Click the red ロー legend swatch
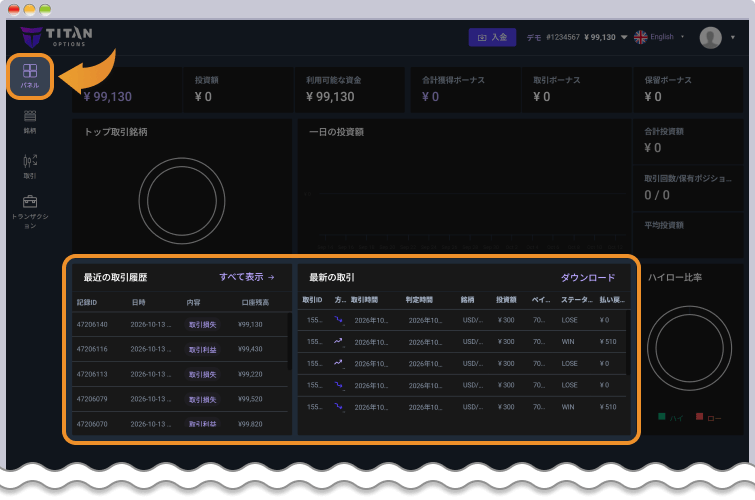This screenshot has height=500, width=755. click(x=699, y=417)
